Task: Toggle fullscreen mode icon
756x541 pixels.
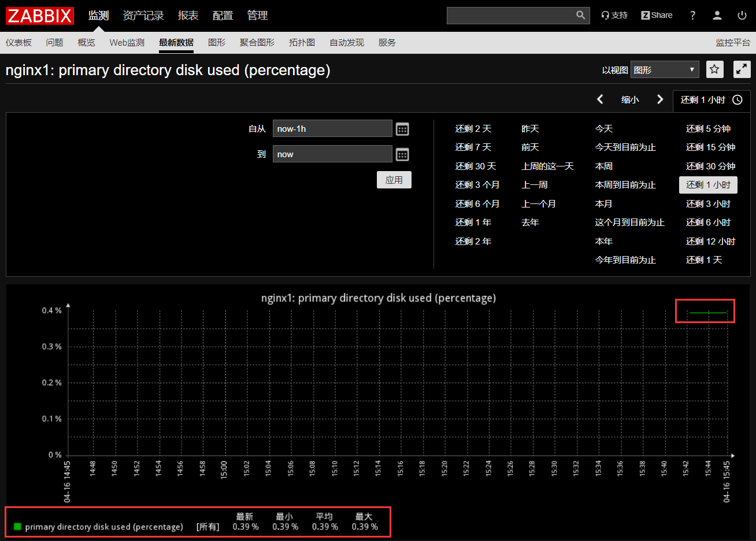Action: pyautogui.click(x=742, y=69)
